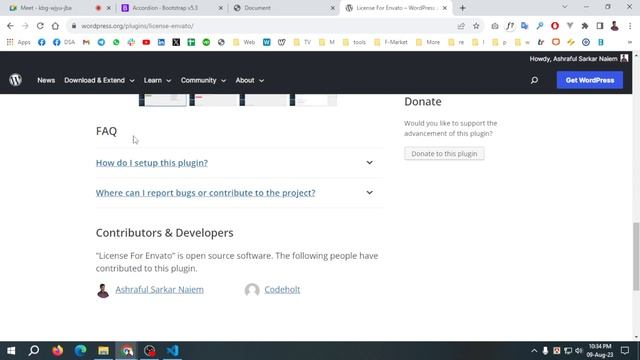This screenshot has height=360, width=640.
Task: Visit Ashraful Sarkar Naiem contributor profile
Action: point(159,289)
